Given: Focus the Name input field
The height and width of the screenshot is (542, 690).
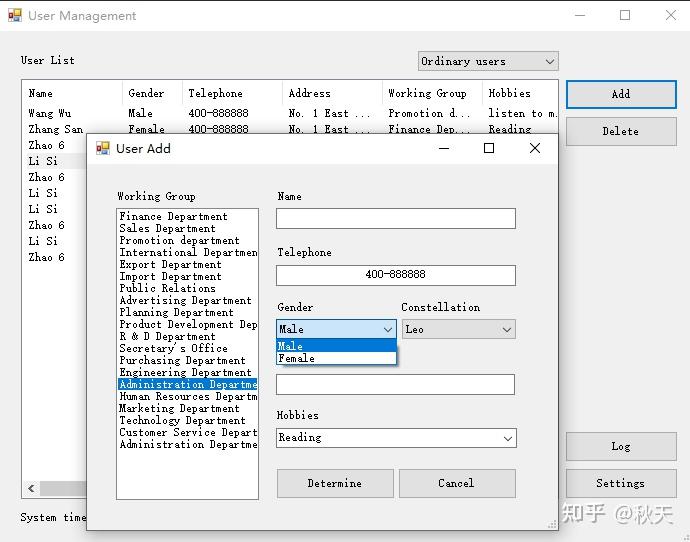Looking at the screenshot, I should point(396,219).
